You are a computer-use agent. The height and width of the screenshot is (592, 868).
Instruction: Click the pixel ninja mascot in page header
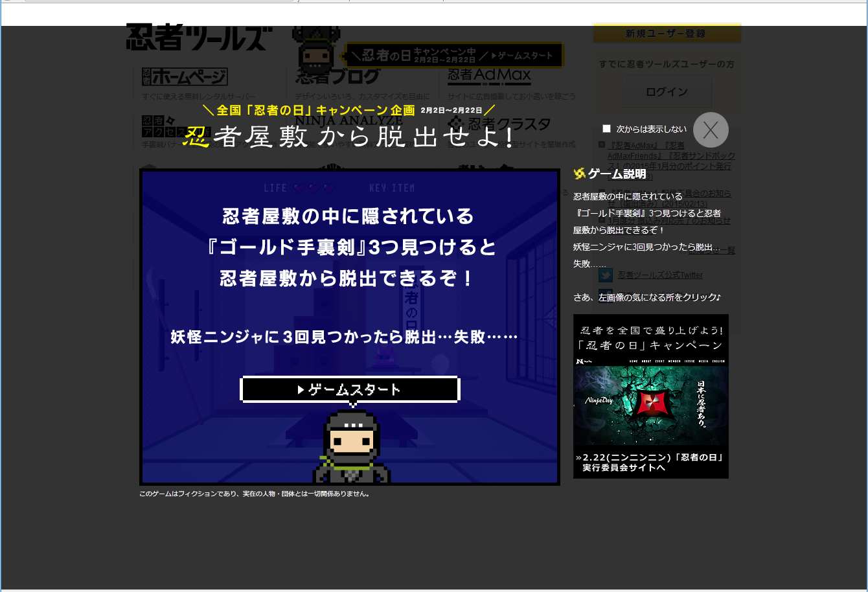pos(316,49)
